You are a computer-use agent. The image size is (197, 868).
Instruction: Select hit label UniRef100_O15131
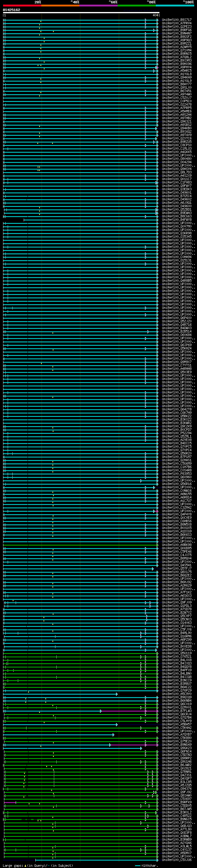click(x=177, y=260)
